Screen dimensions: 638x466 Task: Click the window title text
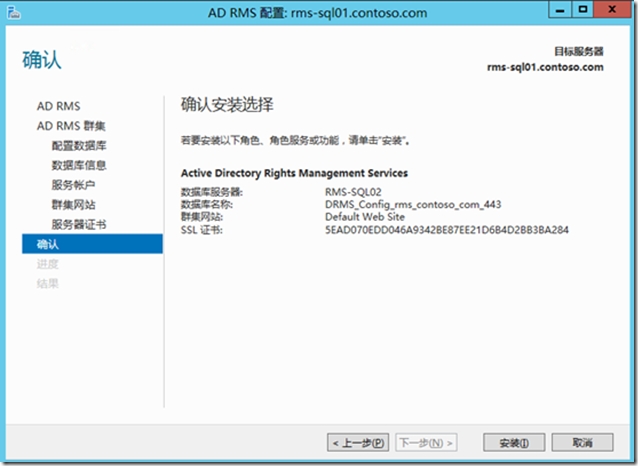[x=317, y=13]
